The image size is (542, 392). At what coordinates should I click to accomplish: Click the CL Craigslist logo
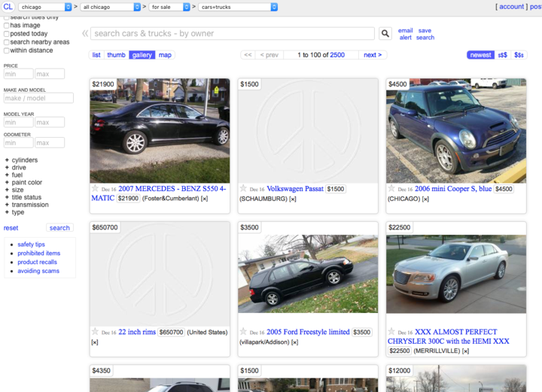[x=8, y=7]
